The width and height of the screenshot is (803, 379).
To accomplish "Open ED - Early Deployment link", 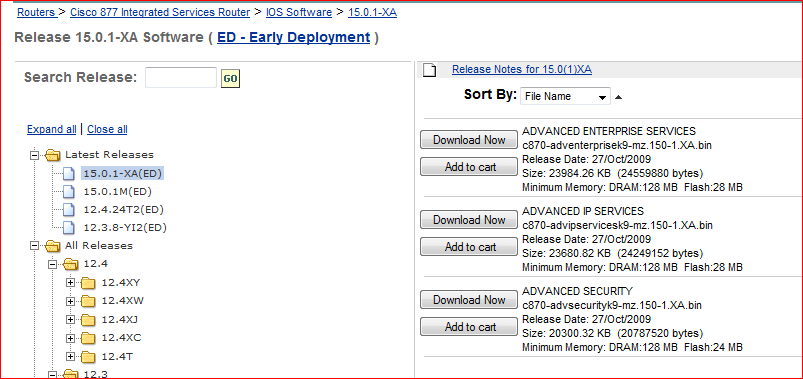I will point(293,37).
